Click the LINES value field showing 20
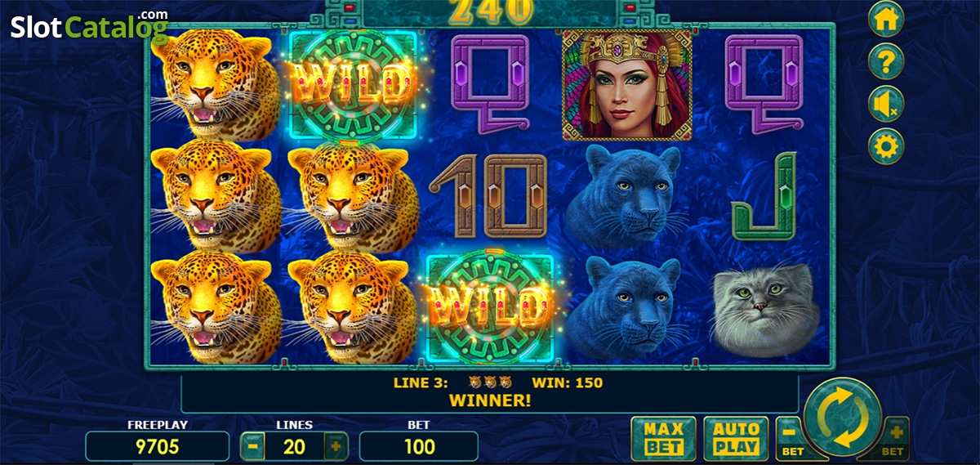The height and width of the screenshot is (465, 980). click(295, 447)
